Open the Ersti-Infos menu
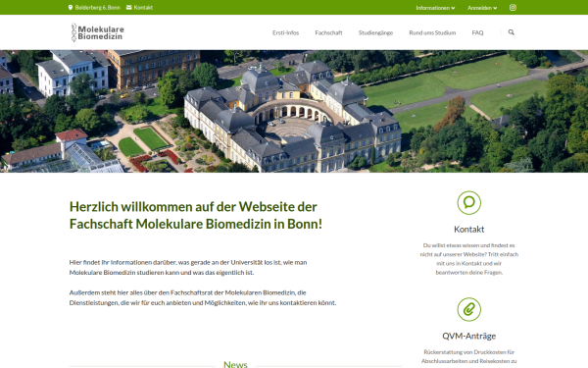 285,32
